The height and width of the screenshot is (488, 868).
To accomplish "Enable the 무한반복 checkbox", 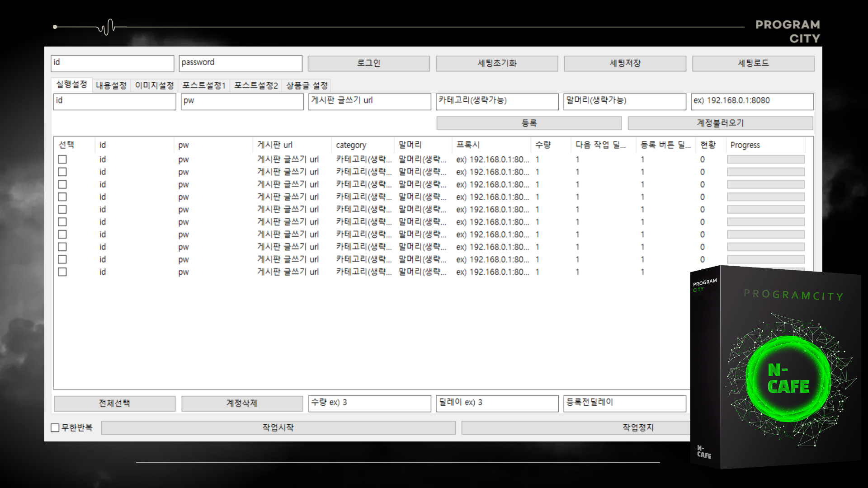I will 55,427.
